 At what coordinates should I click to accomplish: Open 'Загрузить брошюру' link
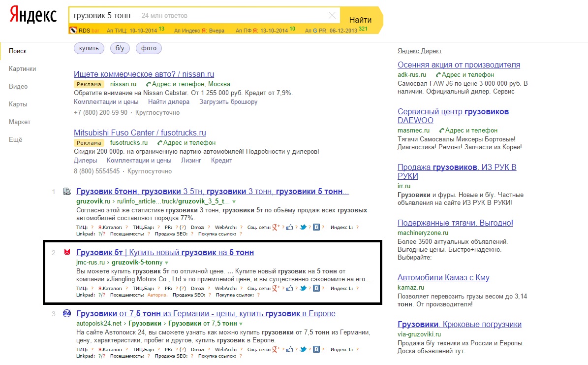[x=228, y=102]
